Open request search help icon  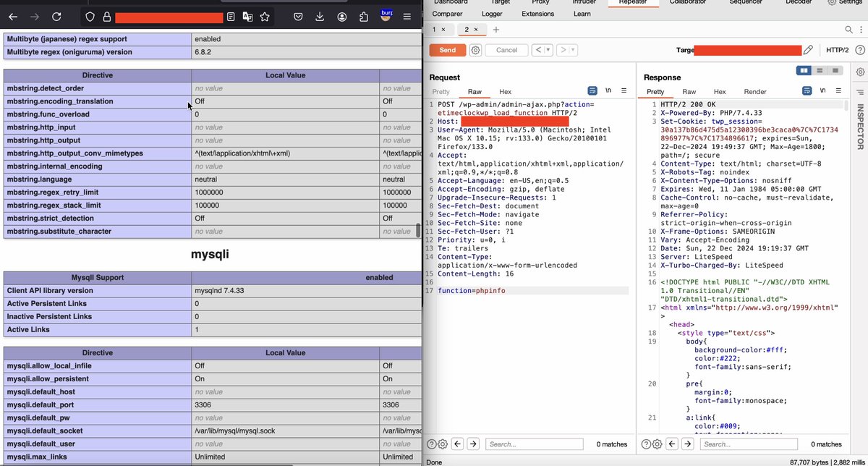pos(432,444)
